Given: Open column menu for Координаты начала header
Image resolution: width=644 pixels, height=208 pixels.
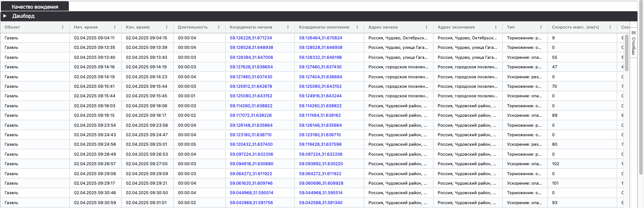Looking at the screenshot, I should 288,27.
